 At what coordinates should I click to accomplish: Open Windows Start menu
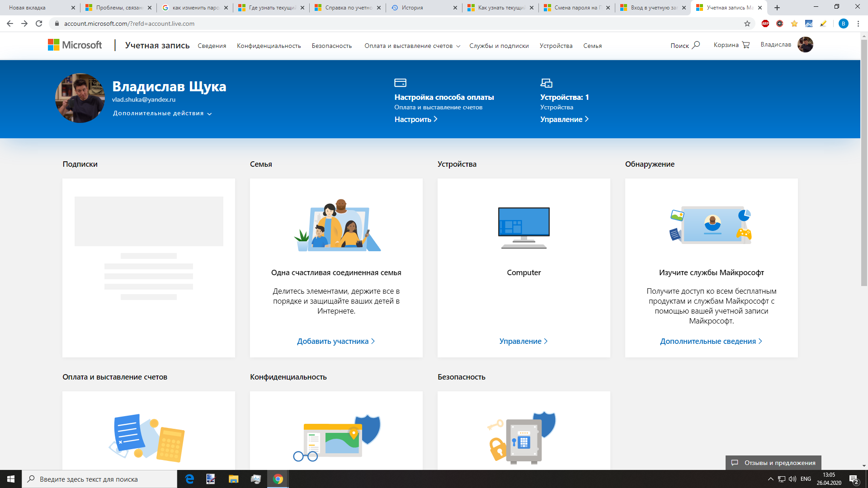click(x=11, y=479)
